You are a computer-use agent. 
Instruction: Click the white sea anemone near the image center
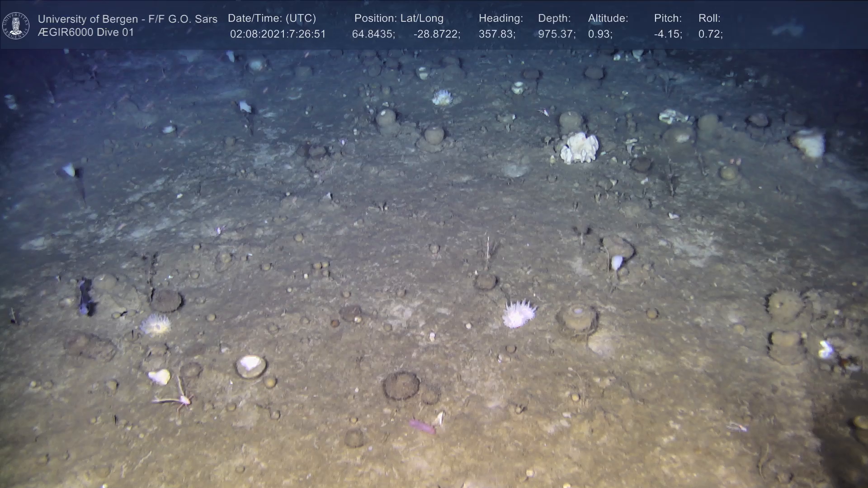[519, 313]
